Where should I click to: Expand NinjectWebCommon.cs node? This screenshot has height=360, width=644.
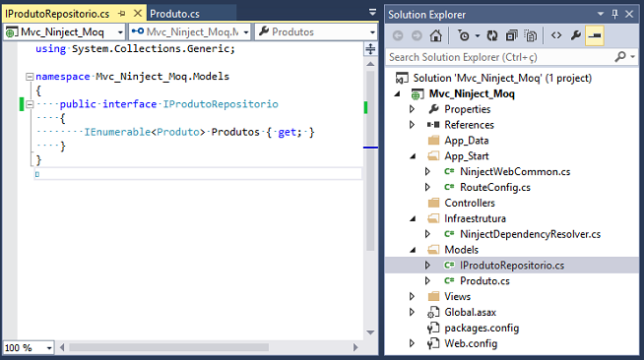point(427,171)
